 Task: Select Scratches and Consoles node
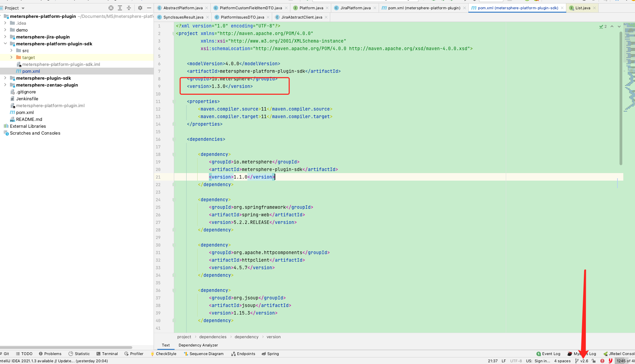[35, 133]
